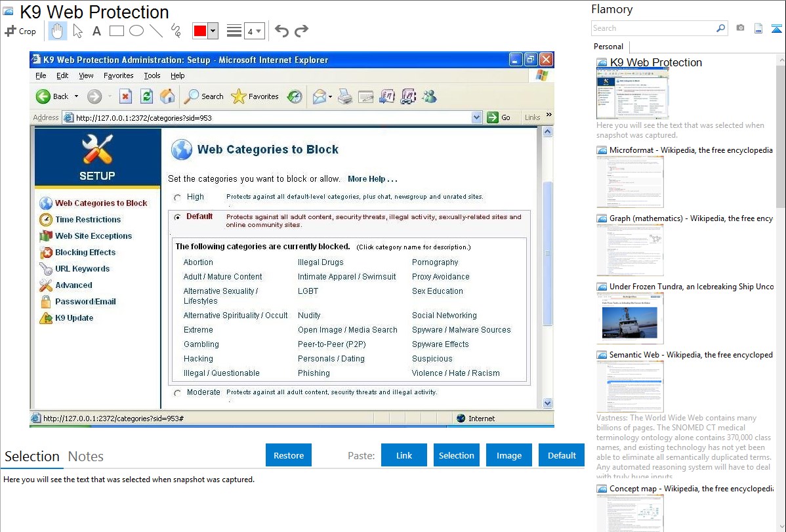Open IE Favorites star button
This screenshot has height=532, width=786.
pos(255,96)
